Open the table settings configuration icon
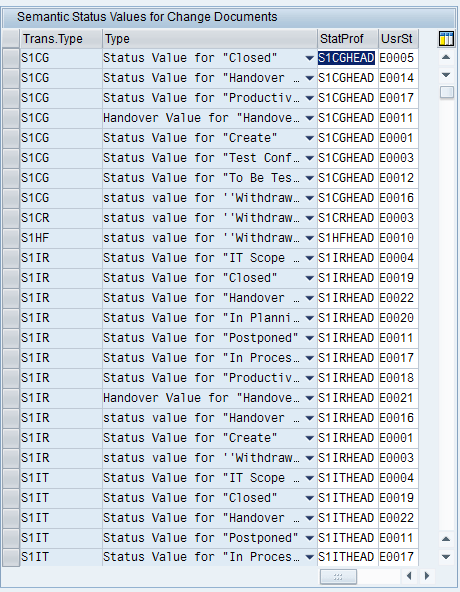This screenshot has height=592, width=460. click(x=446, y=39)
